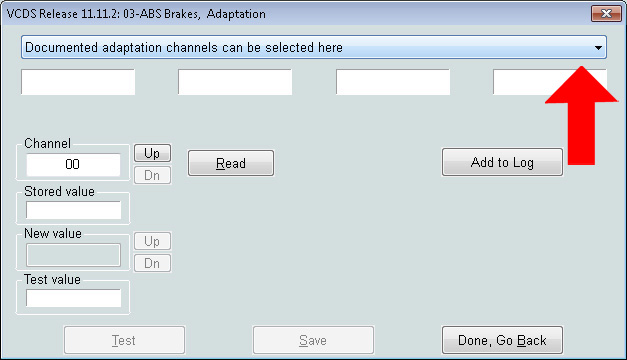627x360 pixels.
Task: Select the documented adaptation channels combo box
Action: tap(314, 48)
